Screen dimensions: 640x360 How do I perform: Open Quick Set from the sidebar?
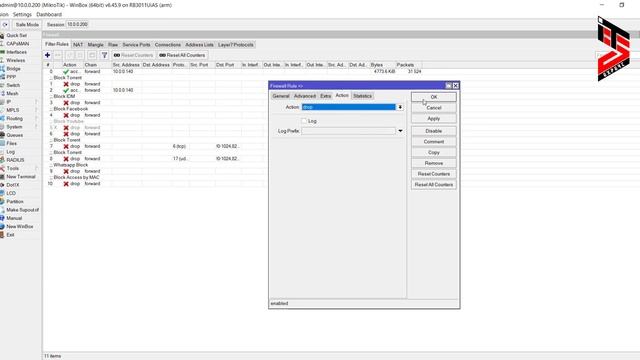pos(16,36)
